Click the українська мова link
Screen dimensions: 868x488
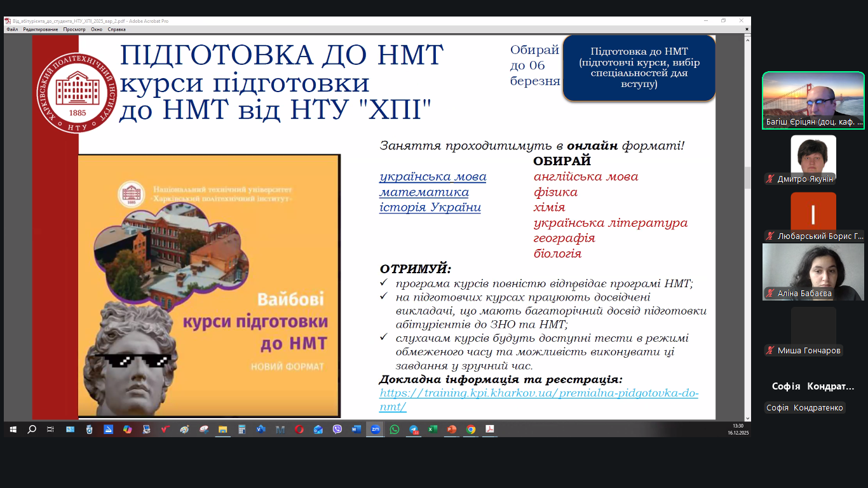[433, 177]
